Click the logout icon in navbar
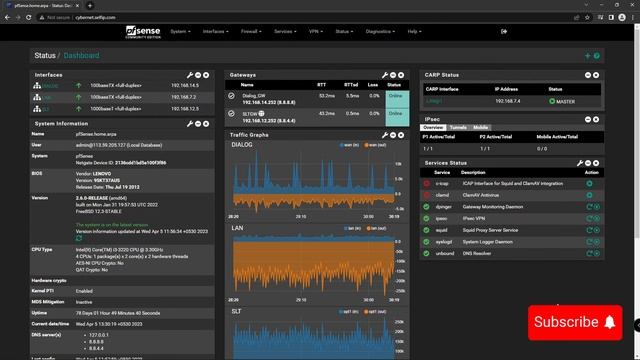Image resolution: width=640 pixels, height=360 pixels. (x=504, y=31)
